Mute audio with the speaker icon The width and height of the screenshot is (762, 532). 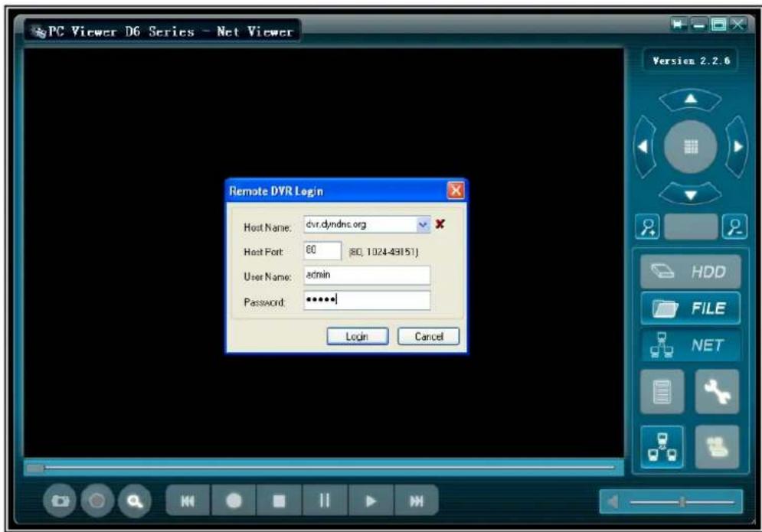point(613,502)
